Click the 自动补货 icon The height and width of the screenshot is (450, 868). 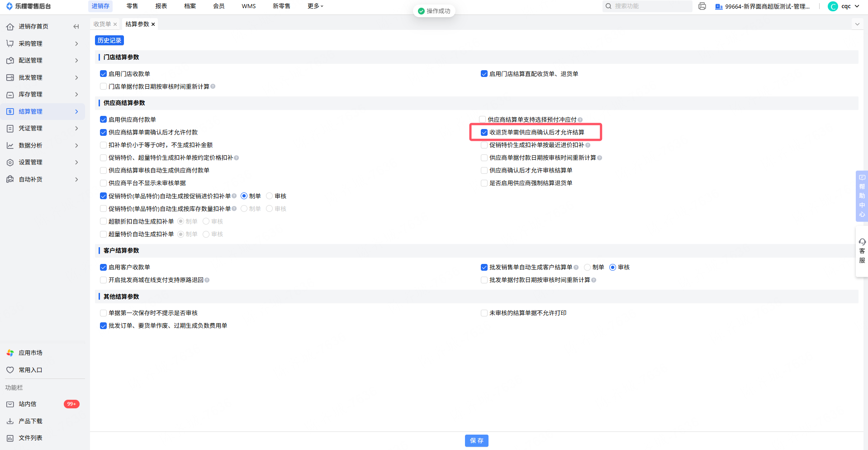pos(10,179)
